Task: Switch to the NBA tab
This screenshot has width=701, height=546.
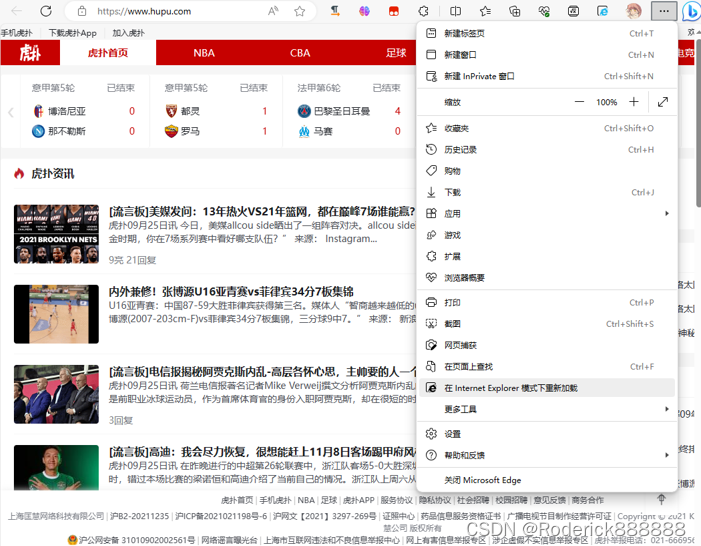Action: click(x=204, y=53)
